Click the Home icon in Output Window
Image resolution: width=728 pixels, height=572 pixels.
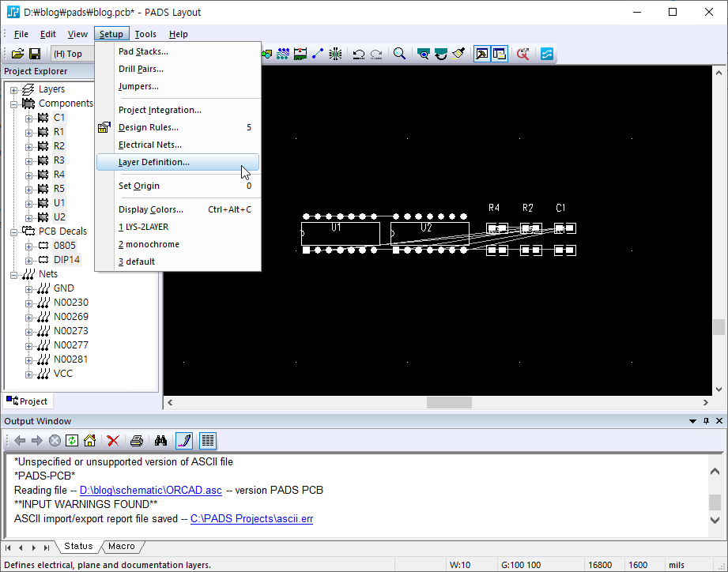coord(89,441)
